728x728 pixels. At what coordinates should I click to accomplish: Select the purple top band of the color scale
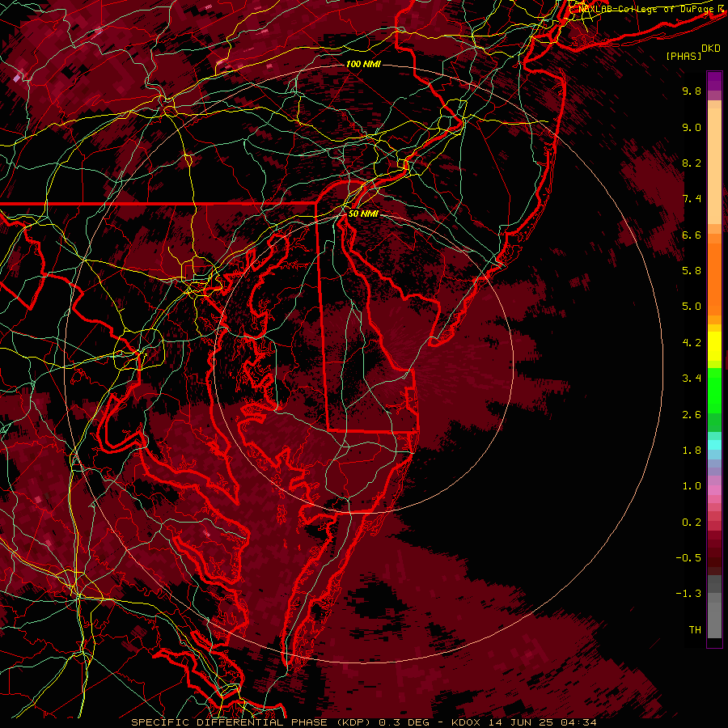pyautogui.click(x=714, y=82)
